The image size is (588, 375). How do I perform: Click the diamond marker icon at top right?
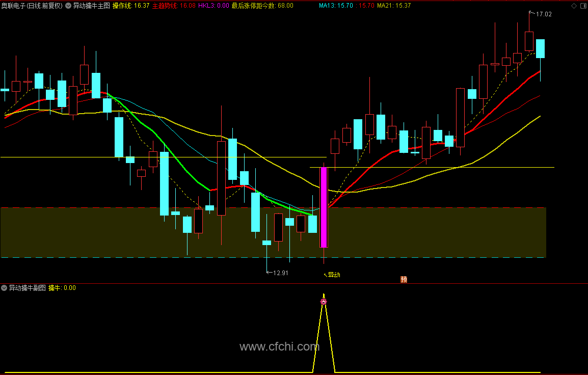[x=574, y=6]
